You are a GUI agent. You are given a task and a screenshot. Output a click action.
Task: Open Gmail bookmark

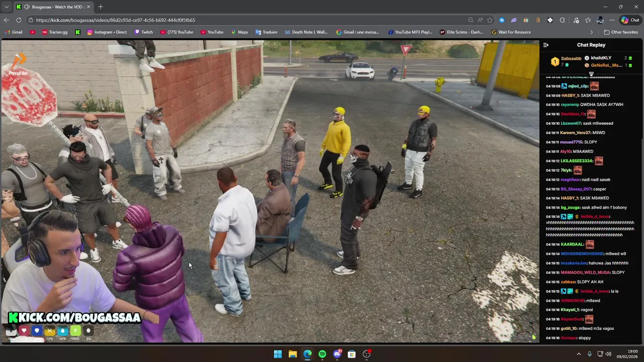pos(14,32)
